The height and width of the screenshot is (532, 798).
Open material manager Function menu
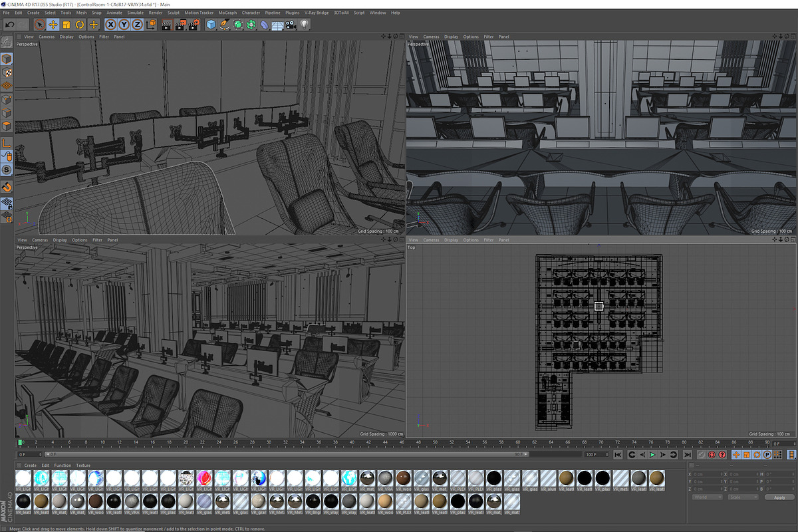(x=63, y=465)
